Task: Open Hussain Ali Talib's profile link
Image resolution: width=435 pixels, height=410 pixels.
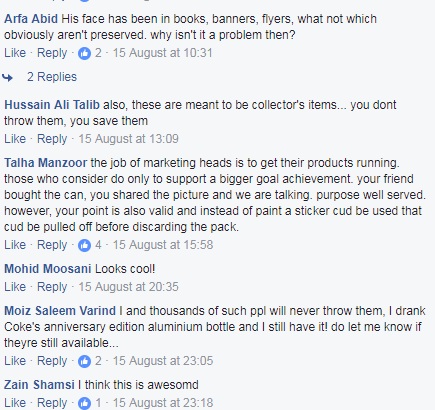Action: point(52,105)
